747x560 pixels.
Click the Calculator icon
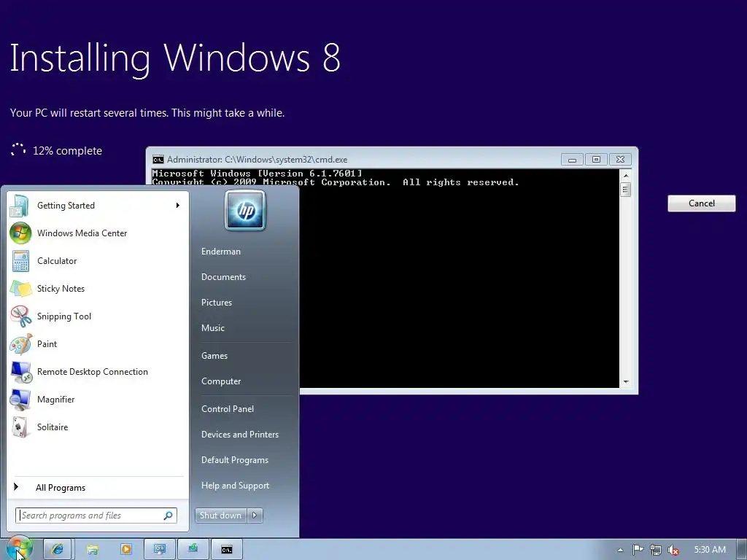point(20,261)
